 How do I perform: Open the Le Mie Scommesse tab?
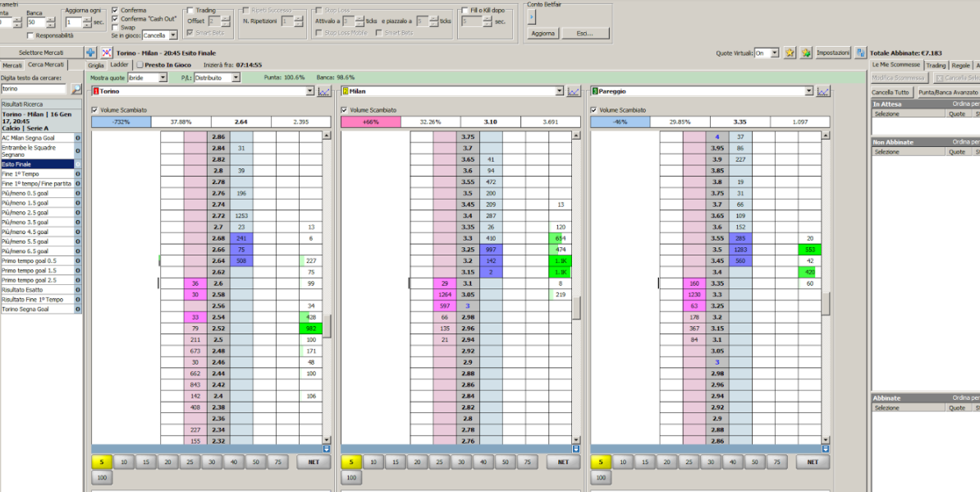(x=897, y=65)
